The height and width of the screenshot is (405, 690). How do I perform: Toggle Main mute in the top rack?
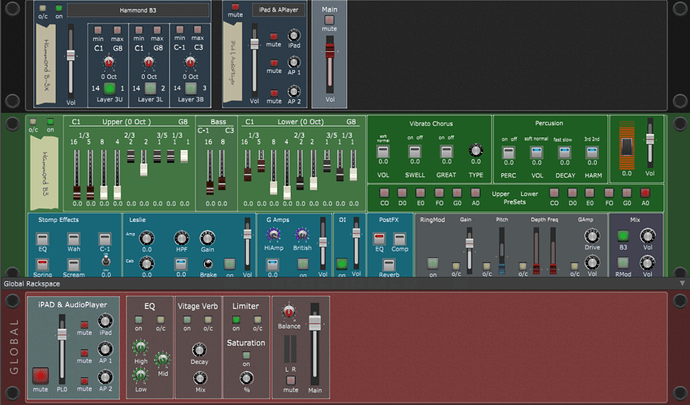tap(329, 20)
